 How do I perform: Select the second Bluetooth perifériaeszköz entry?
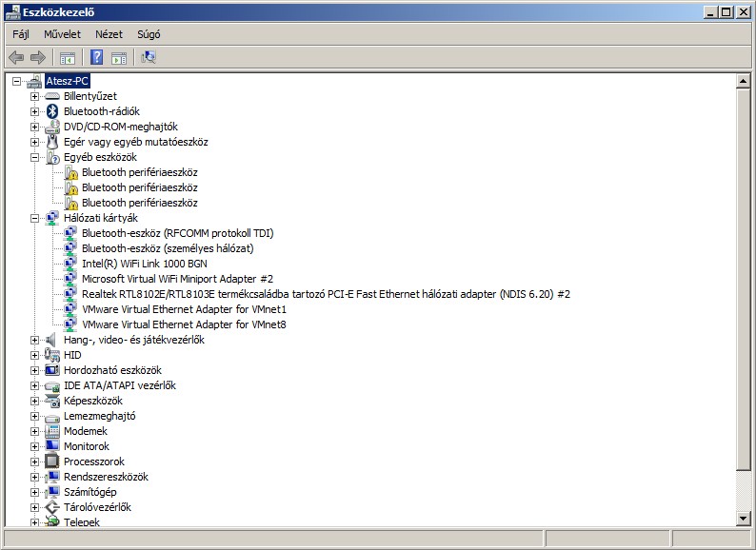coord(140,187)
